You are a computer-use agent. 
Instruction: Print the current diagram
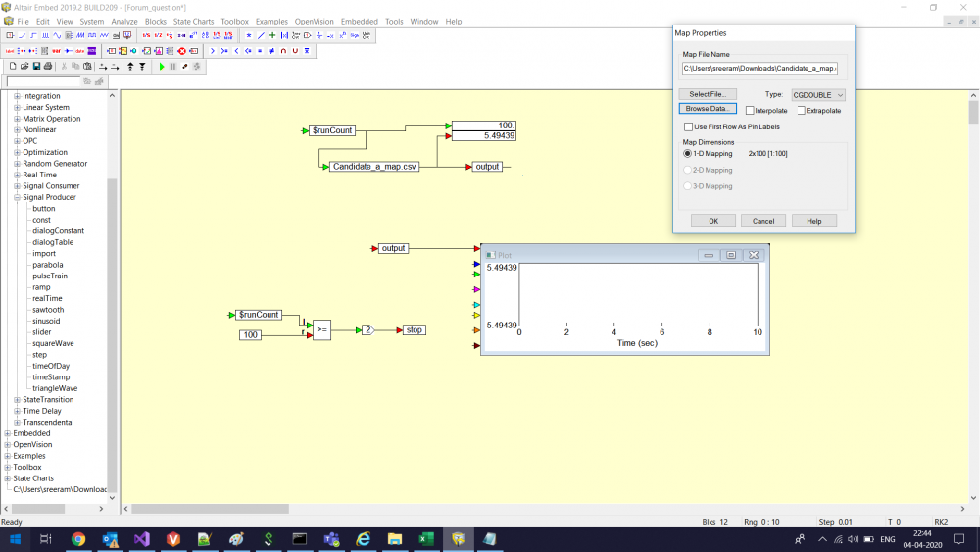point(48,66)
